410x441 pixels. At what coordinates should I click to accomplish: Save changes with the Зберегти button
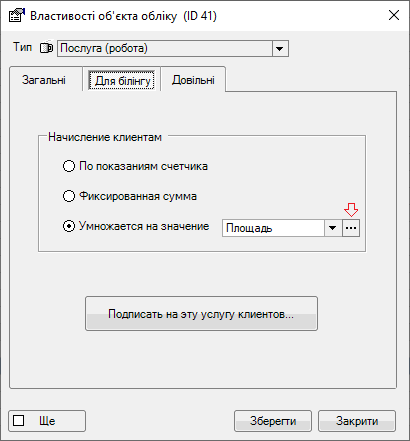click(273, 421)
